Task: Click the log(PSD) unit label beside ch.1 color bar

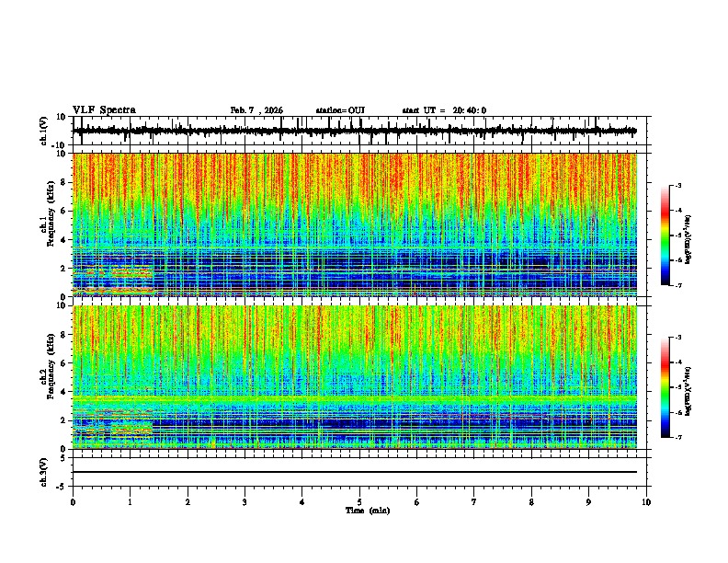Action: tap(688, 240)
